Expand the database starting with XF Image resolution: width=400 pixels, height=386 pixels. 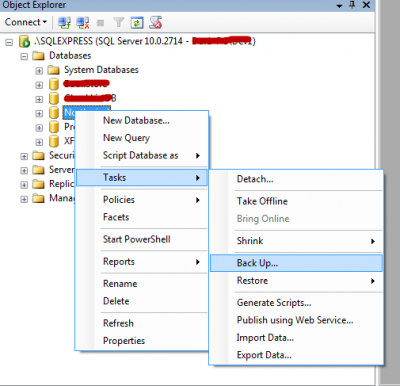pos(39,142)
